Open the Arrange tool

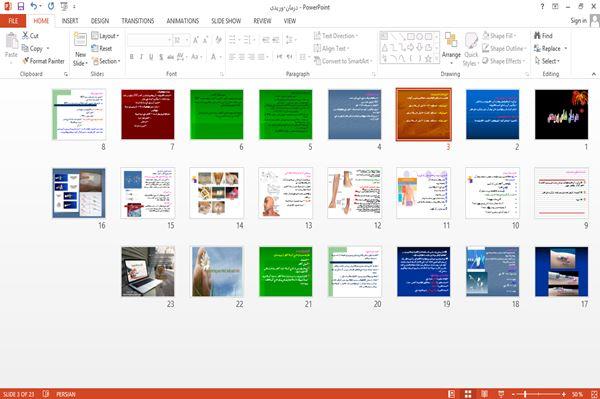tap(451, 48)
